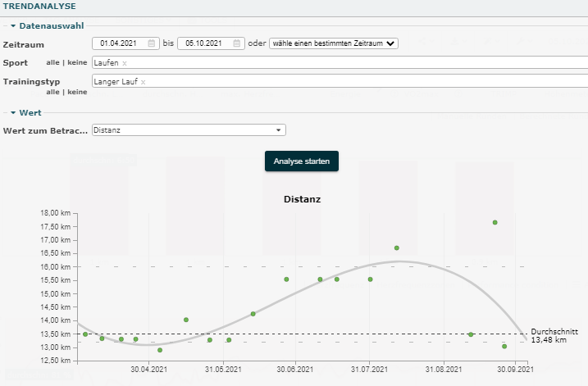Collapse the Datenauswahl section
The height and width of the screenshot is (386, 588).
click(x=13, y=26)
